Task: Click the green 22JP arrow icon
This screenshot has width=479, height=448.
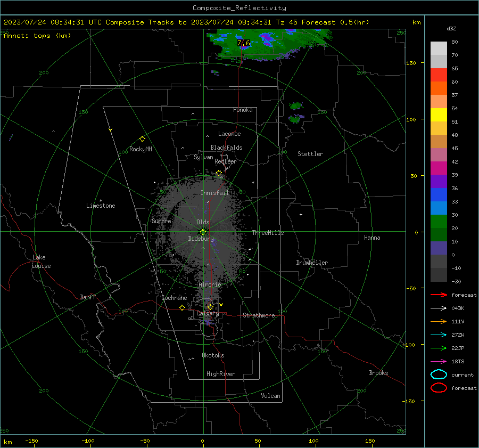Action: (439, 348)
